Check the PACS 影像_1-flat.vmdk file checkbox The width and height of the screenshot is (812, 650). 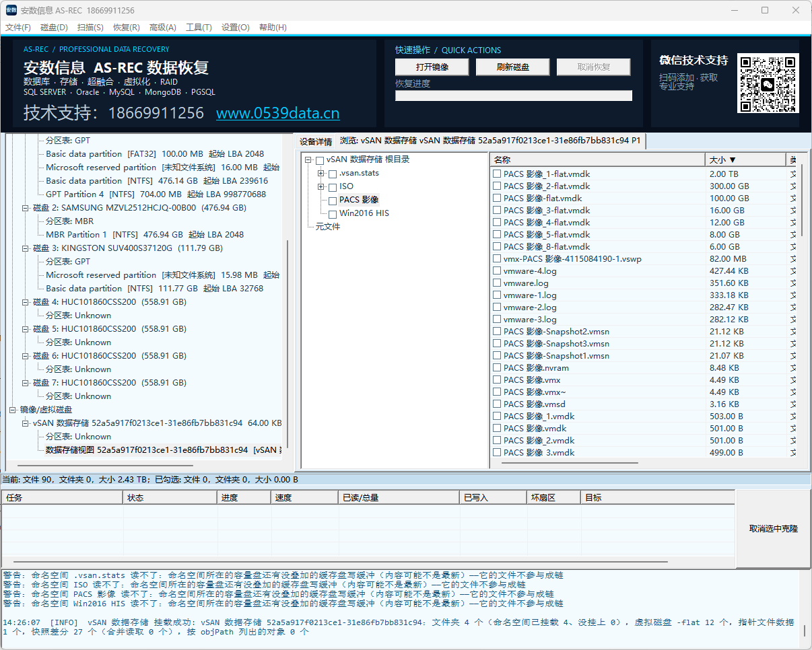pos(497,174)
